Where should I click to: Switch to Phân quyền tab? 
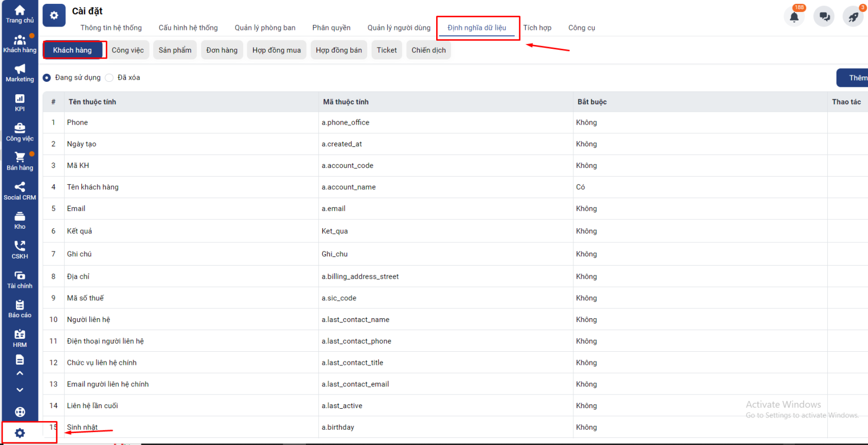[x=331, y=28]
